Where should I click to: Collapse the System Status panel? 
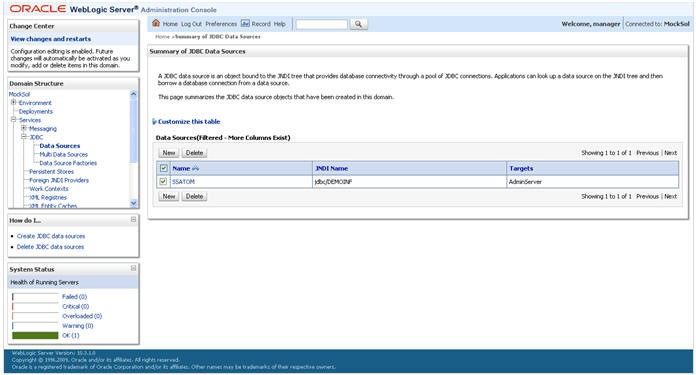pos(133,268)
